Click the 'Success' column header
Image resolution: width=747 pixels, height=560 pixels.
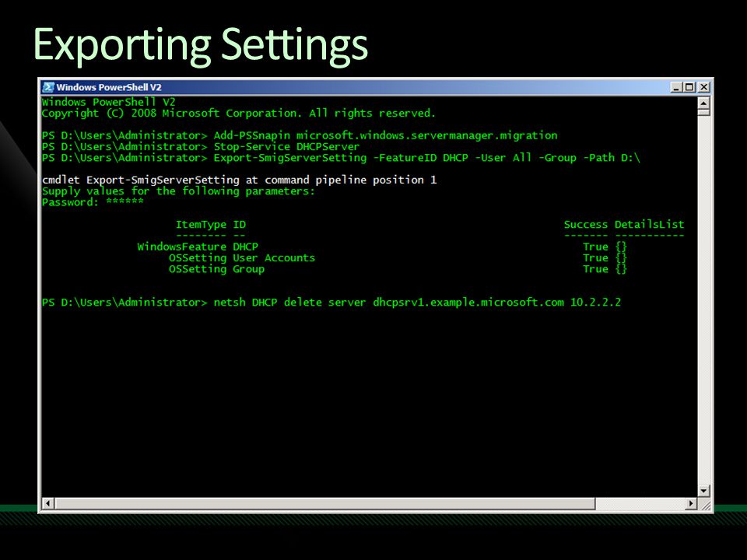click(x=586, y=224)
